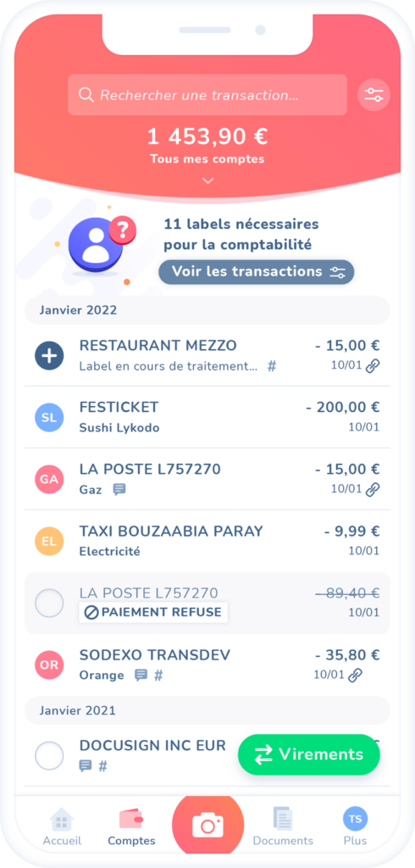Expand the accounts chevron under Tous mes comptes
This screenshot has width=415, height=868.
click(208, 181)
